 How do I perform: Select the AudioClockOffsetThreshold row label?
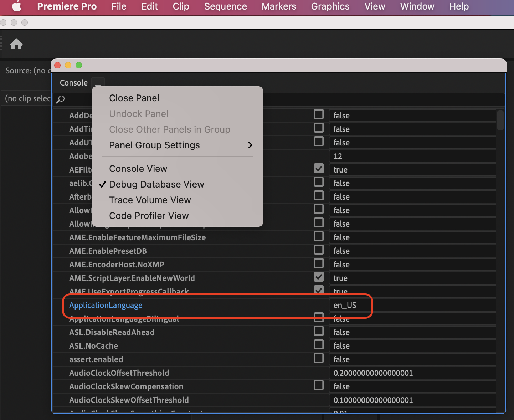(x=119, y=373)
